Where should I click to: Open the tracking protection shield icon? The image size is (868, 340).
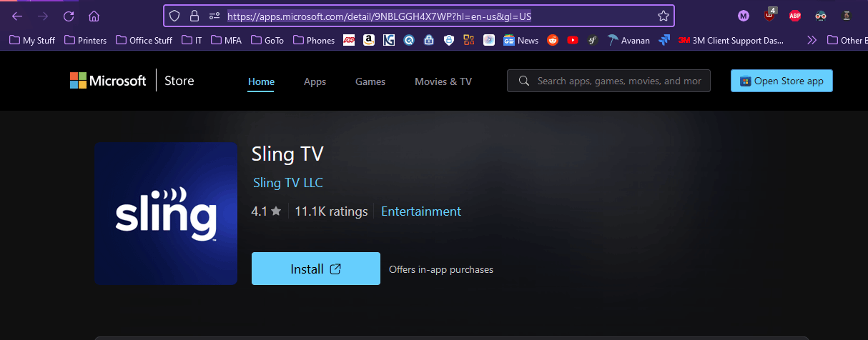click(176, 16)
